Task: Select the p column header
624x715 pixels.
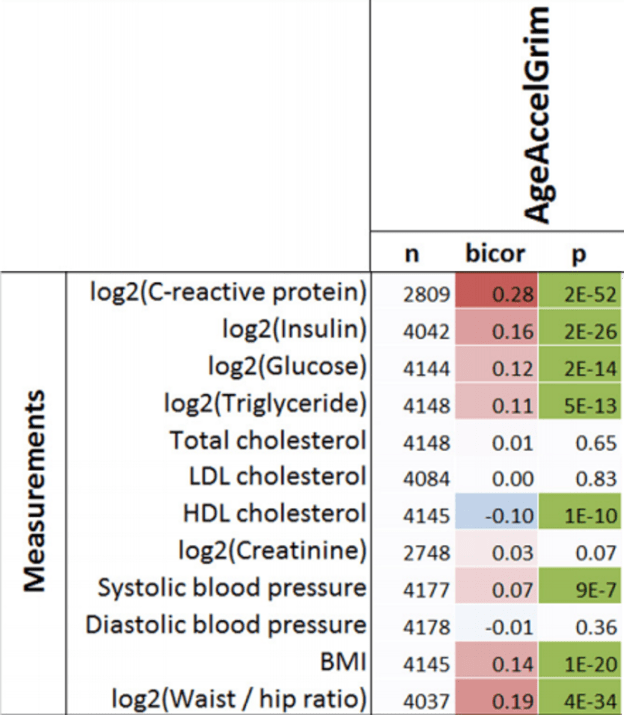Action: [578, 254]
